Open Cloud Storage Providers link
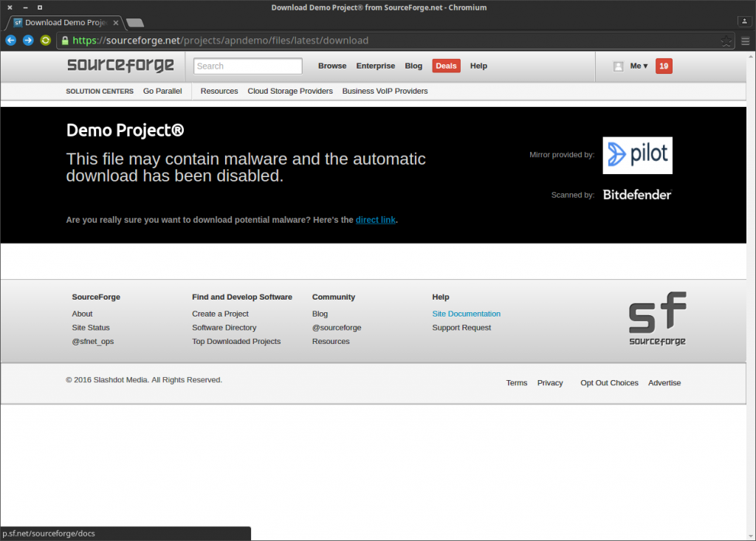The height and width of the screenshot is (541, 756). click(290, 92)
